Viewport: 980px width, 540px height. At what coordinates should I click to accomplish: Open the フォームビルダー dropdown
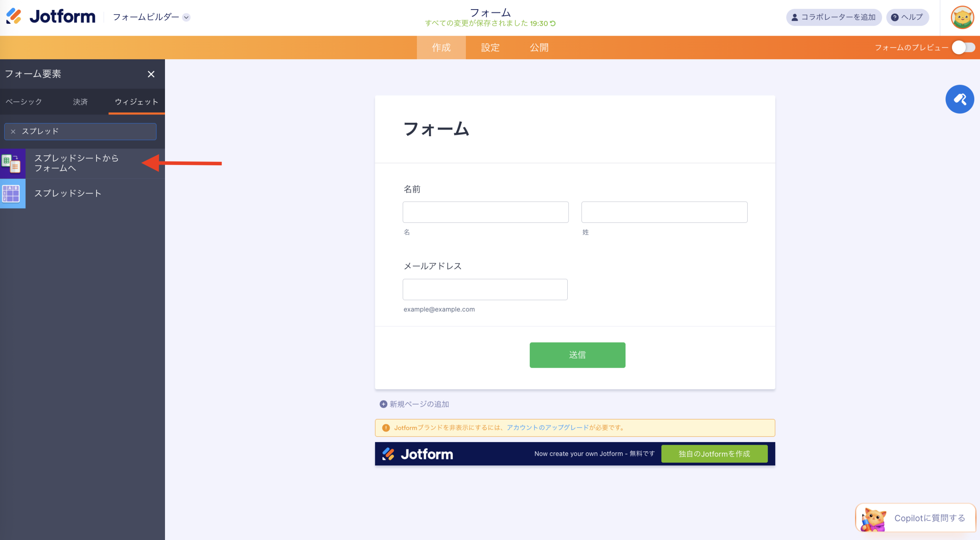[187, 17]
